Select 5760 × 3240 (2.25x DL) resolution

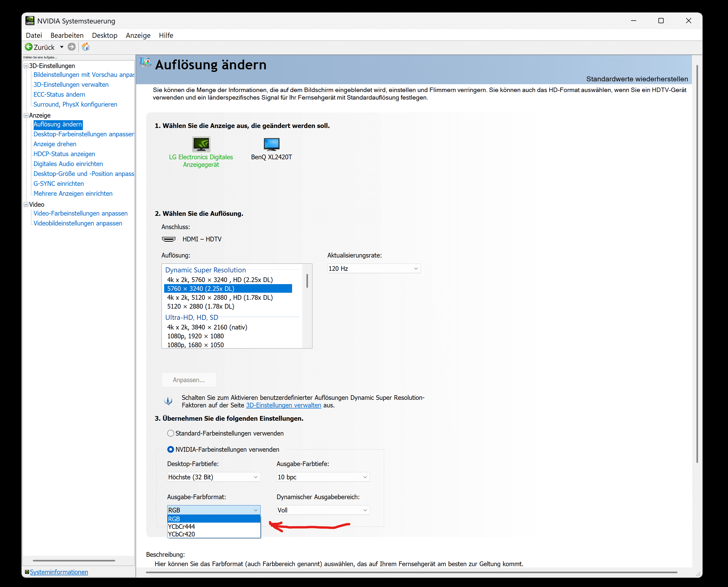(x=228, y=289)
